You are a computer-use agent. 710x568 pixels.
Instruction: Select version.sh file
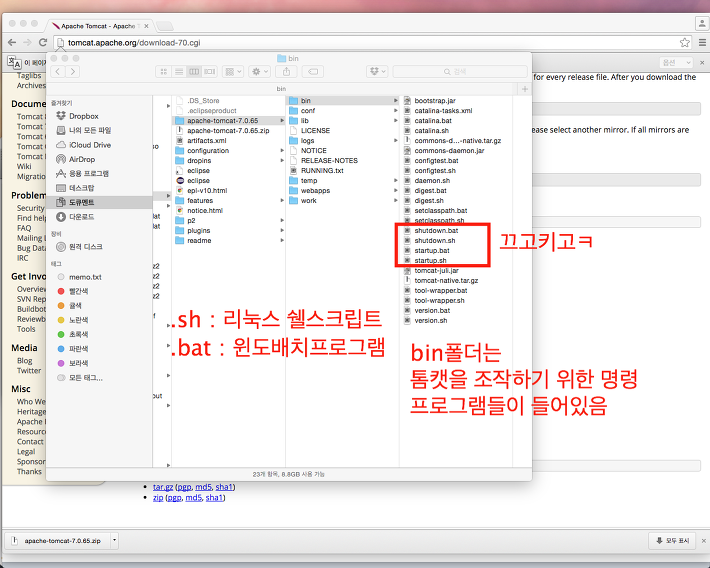pos(425,320)
